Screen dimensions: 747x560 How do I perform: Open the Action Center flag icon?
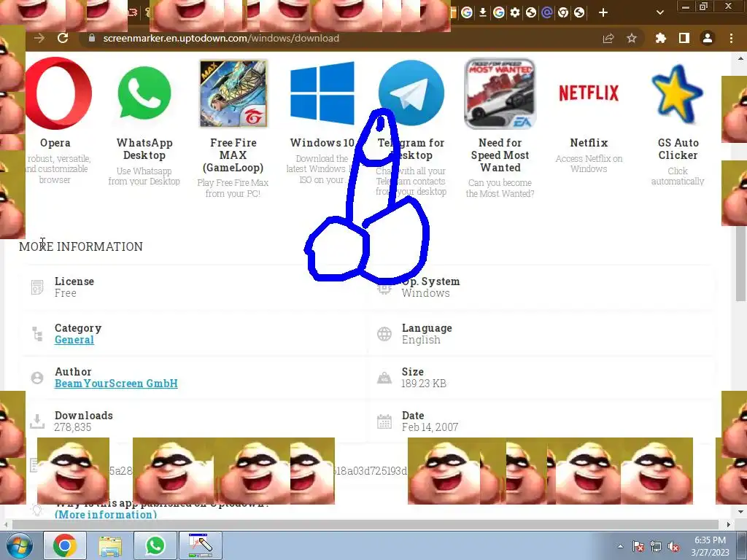pos(638,547)
